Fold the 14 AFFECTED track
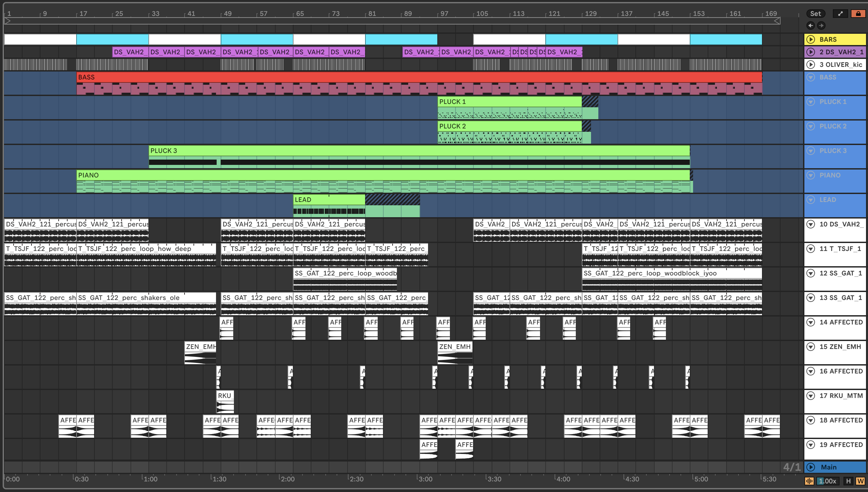This screenshot has width=868, height=492. [810, 322]
